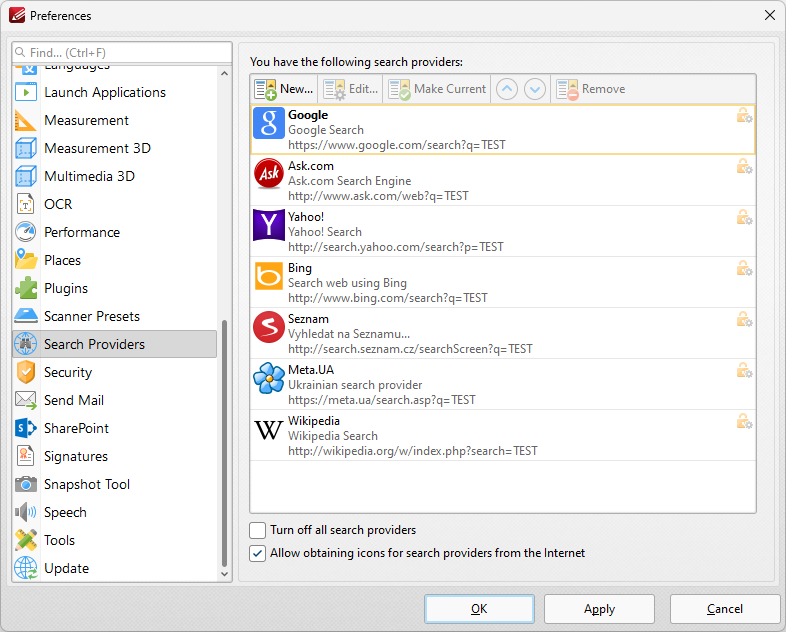Select the Ask.com Search Engine description
The width and height of the screenshot is (786, 632).
(349, 181)
